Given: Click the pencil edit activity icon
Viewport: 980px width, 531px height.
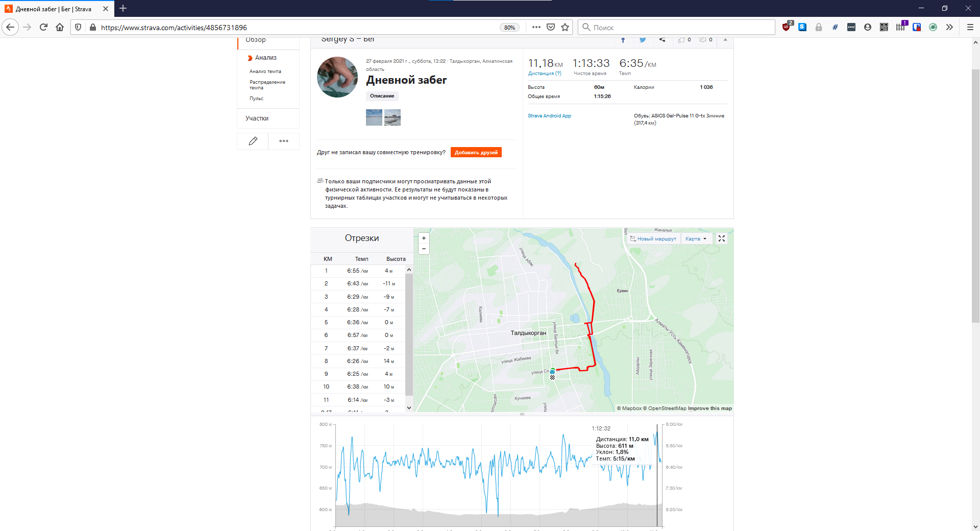Looking at the screenshot, I should click(x=253, y=141).
